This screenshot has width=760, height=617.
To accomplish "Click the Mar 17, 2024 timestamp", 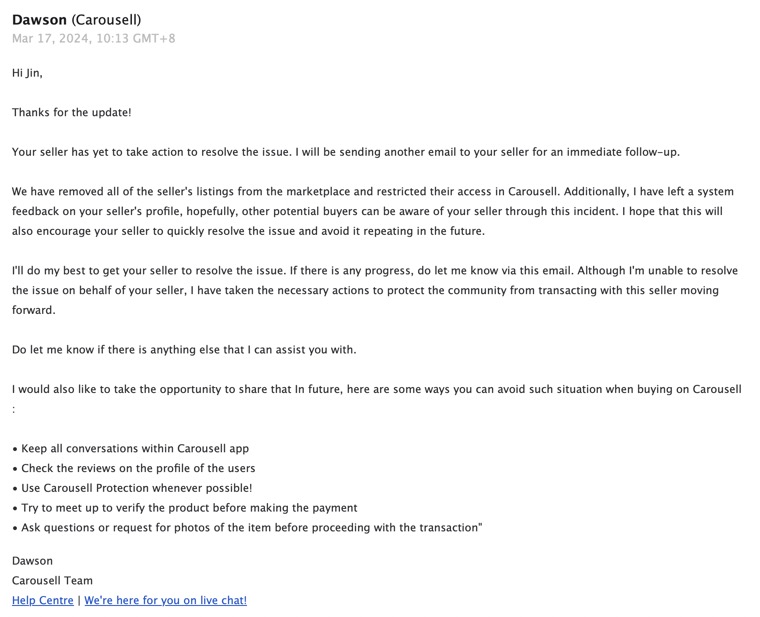I will coord(93,38).
